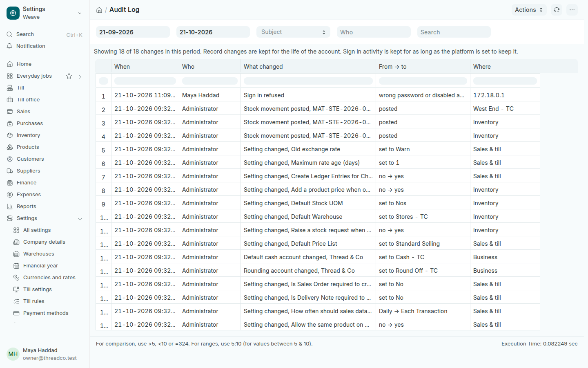The image size is (588, 368).
Task: Click the Expenses dollar icon
Action: tap(10, 195)
